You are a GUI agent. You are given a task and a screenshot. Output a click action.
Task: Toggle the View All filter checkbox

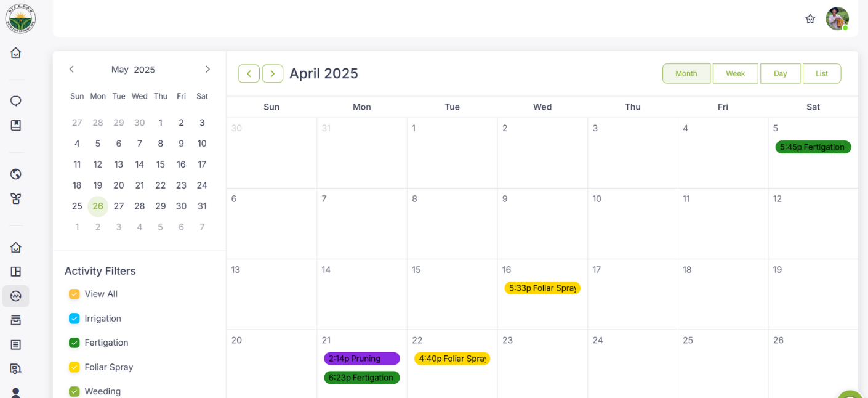74,294
